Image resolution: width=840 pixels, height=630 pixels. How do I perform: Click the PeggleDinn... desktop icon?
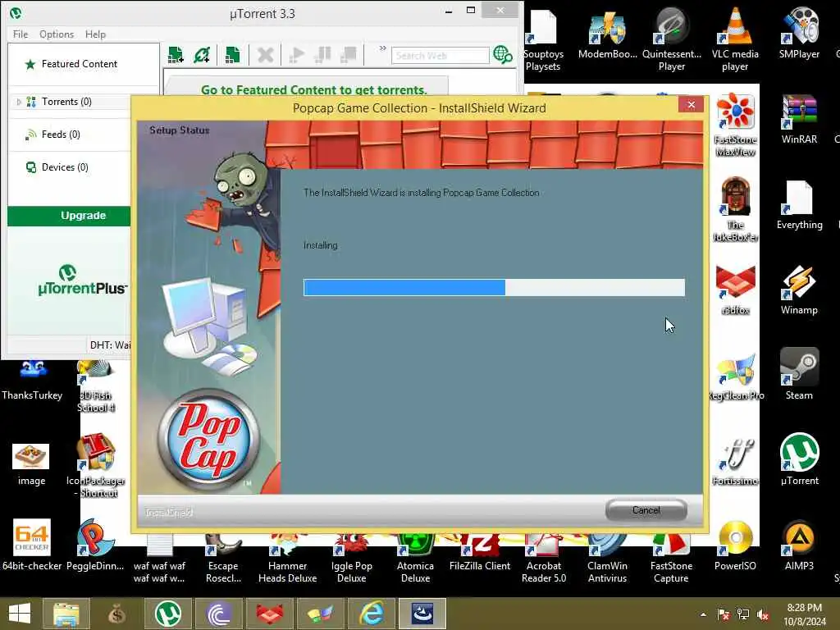[x=95, y=546]
